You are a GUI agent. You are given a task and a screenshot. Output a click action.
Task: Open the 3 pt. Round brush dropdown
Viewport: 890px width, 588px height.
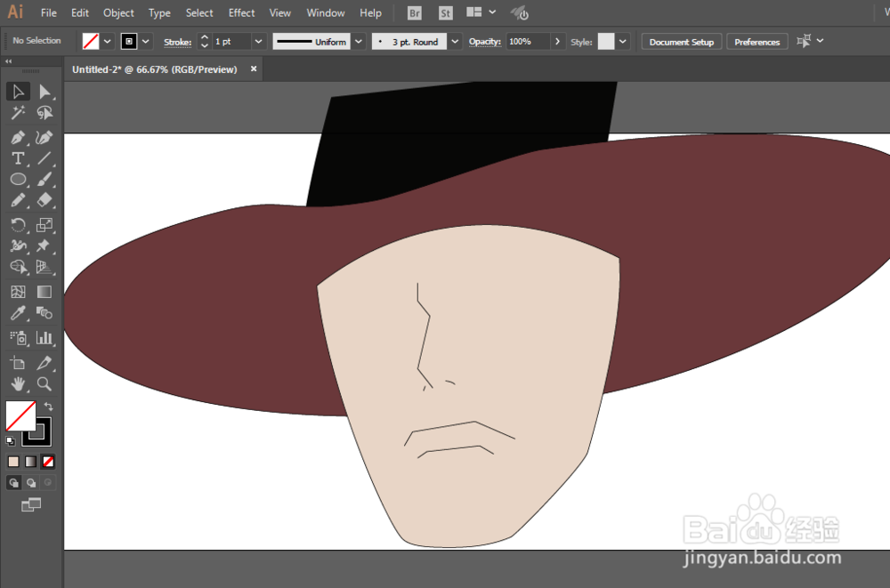click(455, 42)
